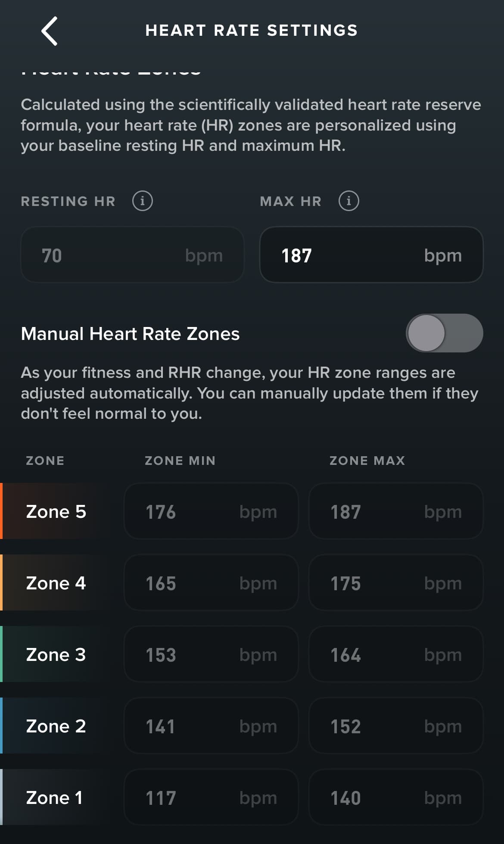
Task: Select Zone 2 maximum field 152 bpm
Action: pos(396,726)
